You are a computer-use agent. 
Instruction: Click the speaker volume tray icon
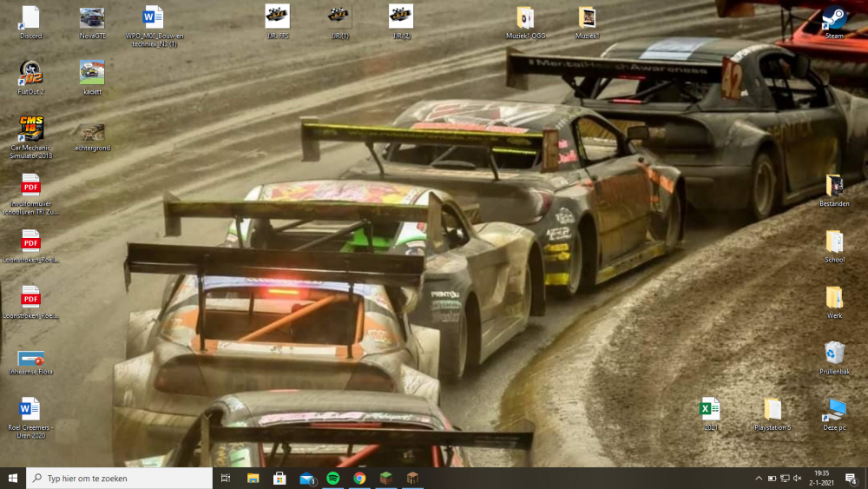click(x=798, y=479)
